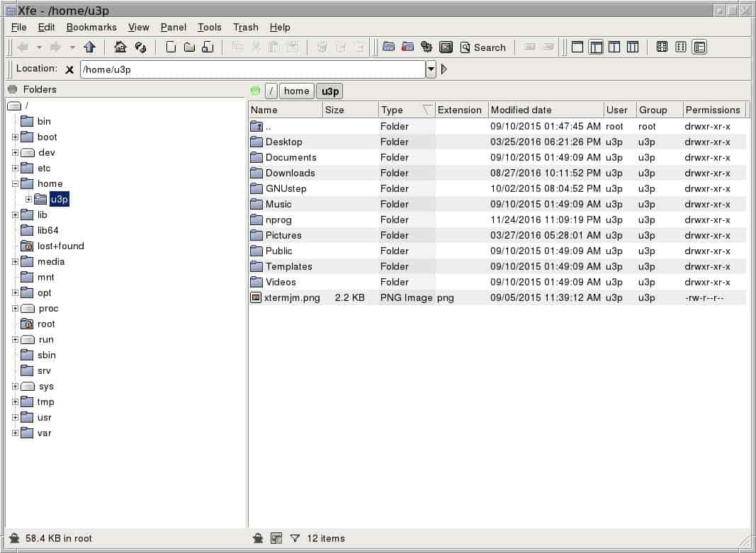Open the Trash menu

[245, 27]
